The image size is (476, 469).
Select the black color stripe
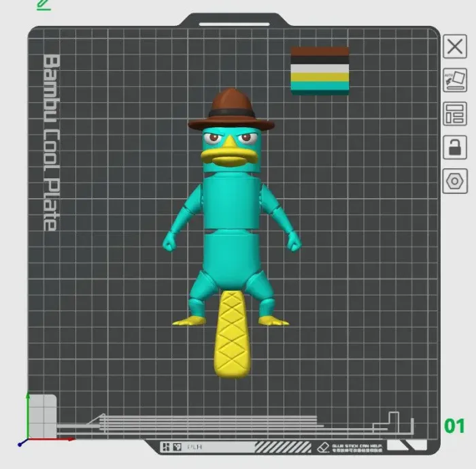coord(320,60)
